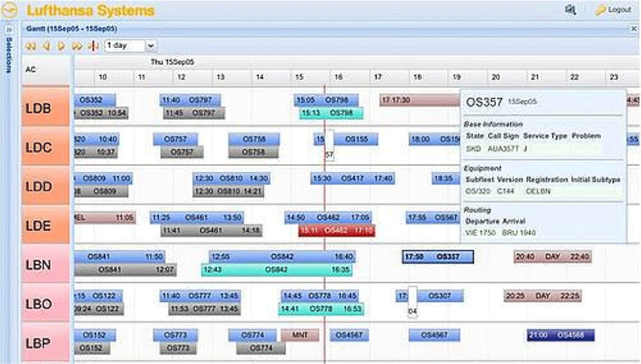Select the LBO aircraft row header

46,304
